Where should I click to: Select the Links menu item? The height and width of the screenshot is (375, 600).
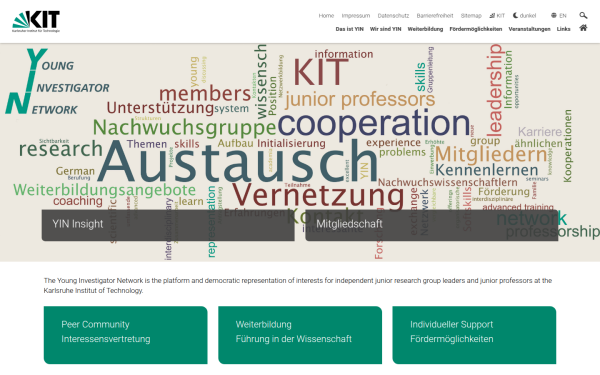pos(563,29)
